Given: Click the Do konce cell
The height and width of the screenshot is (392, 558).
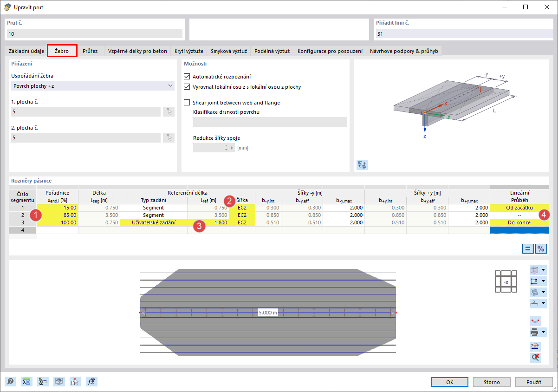Looking at the screenshot, I should [x=519, y=222].
